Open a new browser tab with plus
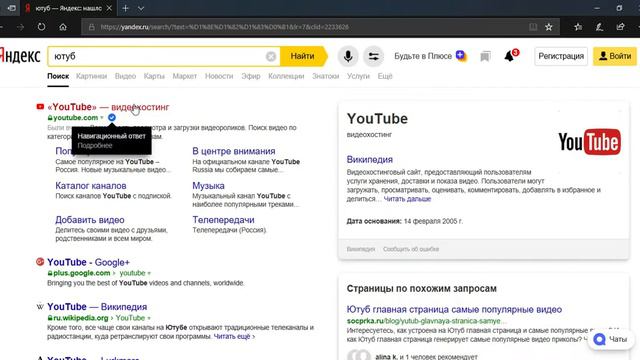Screen dimensions: 640x360 pyautogui.click(x=125, y=8)
